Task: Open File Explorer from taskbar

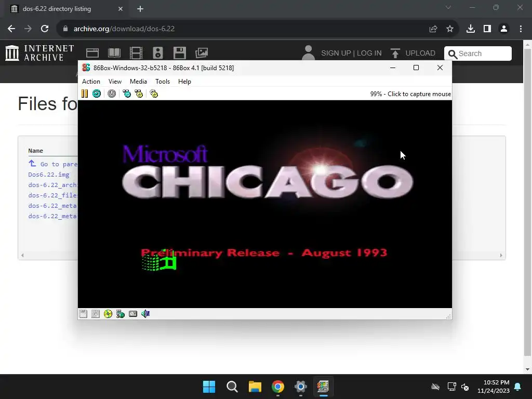Action: tap(255, 387)
